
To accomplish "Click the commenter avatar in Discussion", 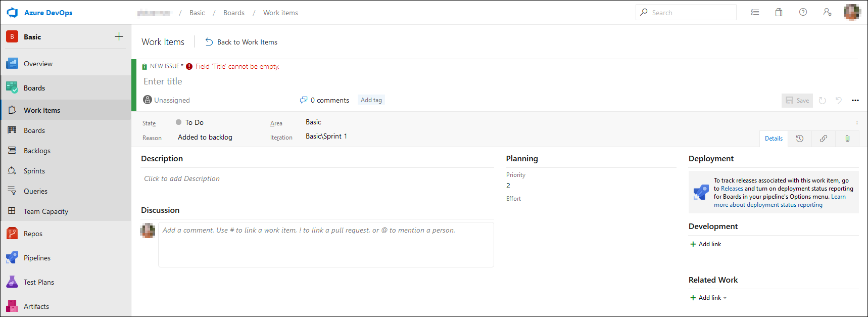I will [148, 231].
